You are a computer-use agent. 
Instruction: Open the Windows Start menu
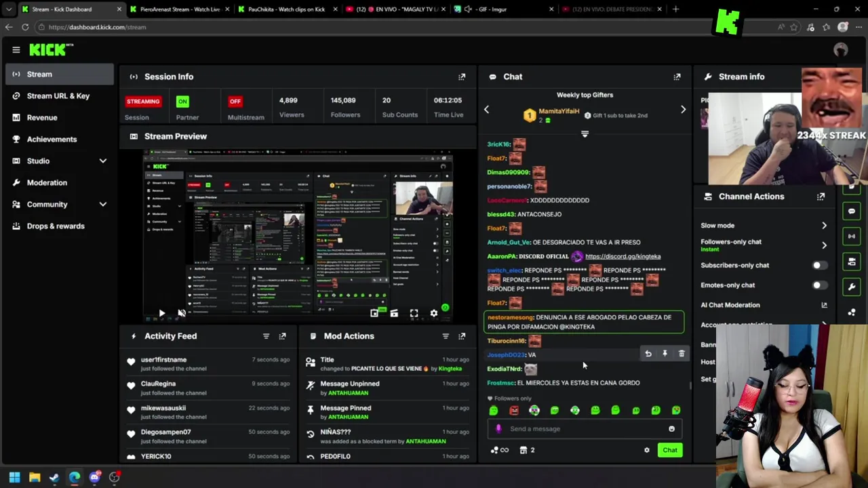coord(14,477)
